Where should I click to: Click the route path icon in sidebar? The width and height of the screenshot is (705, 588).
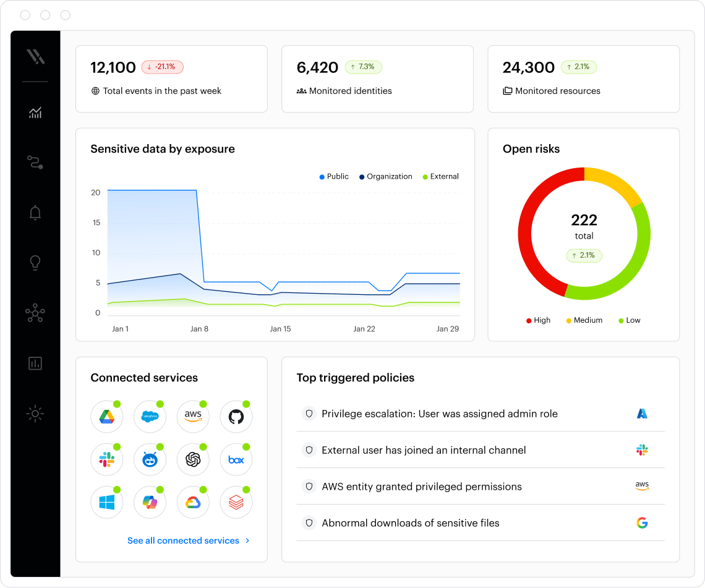35,163
